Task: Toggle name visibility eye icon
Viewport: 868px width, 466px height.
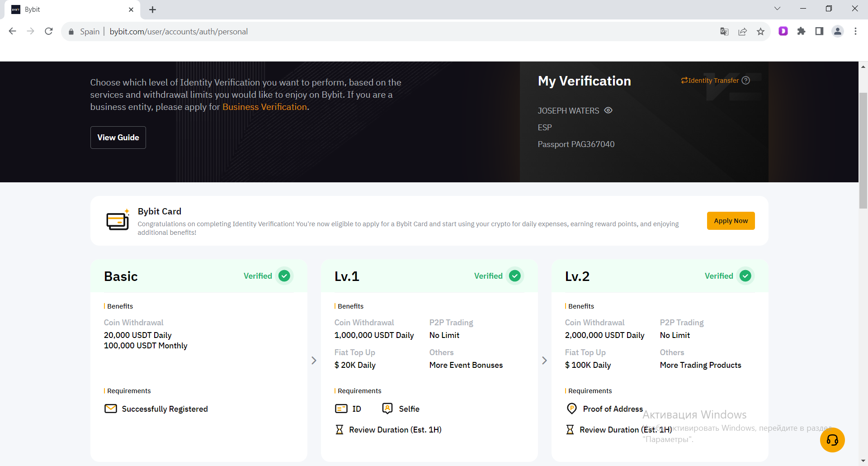Action: (608, 110)
